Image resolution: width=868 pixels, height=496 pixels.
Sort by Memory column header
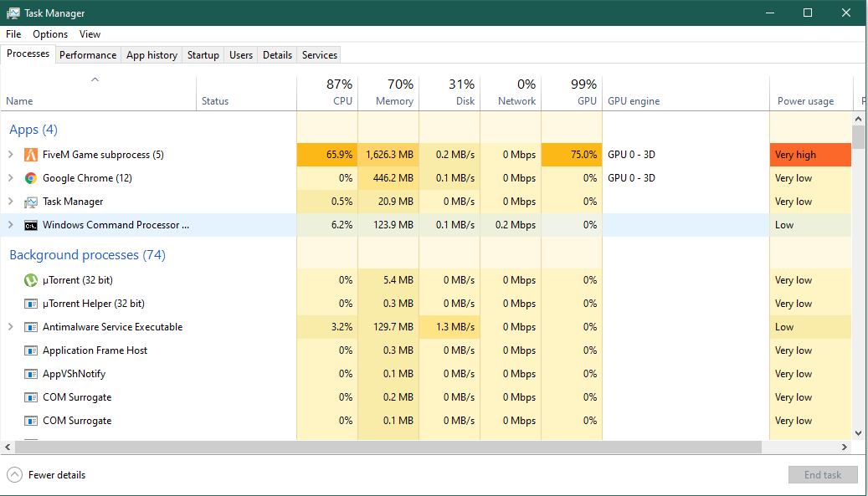(388, 93)
